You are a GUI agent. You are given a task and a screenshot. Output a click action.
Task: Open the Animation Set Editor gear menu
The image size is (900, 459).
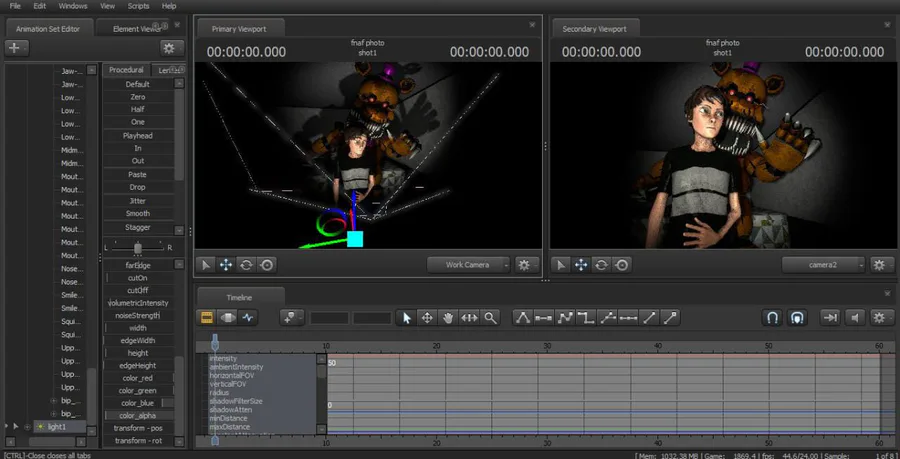(172, 48)
